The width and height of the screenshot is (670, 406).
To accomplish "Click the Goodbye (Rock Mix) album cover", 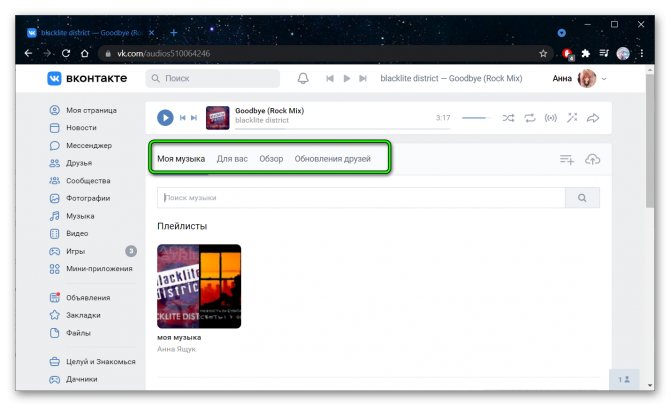I will [217, 118].
